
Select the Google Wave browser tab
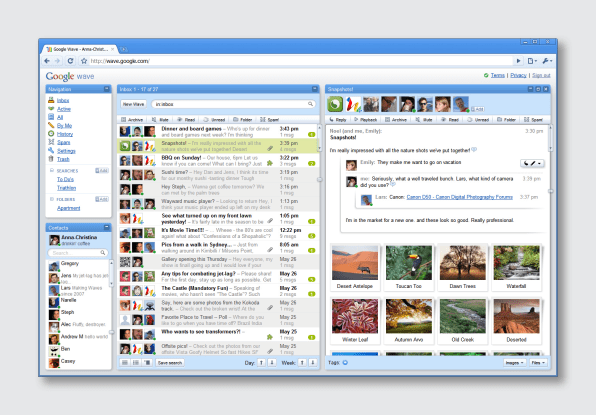pos(80,49)
